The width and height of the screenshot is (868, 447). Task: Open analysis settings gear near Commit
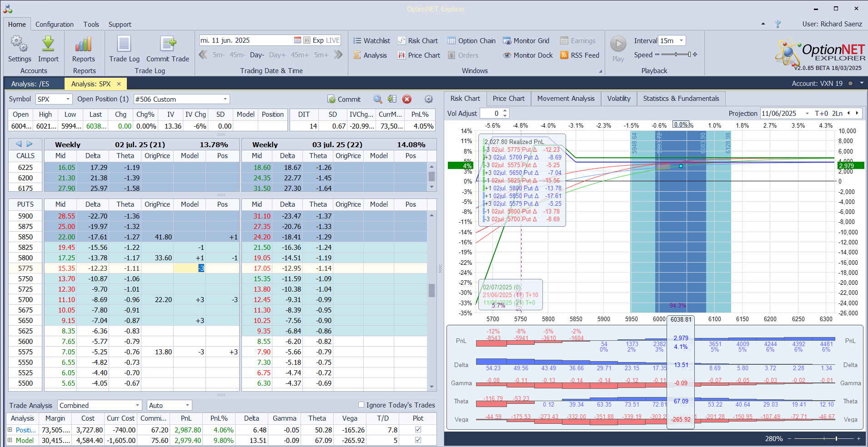(428, 99)
